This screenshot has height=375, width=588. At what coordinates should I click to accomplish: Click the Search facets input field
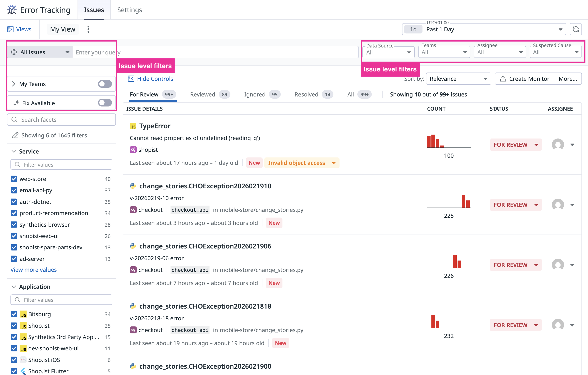point(61,120)
